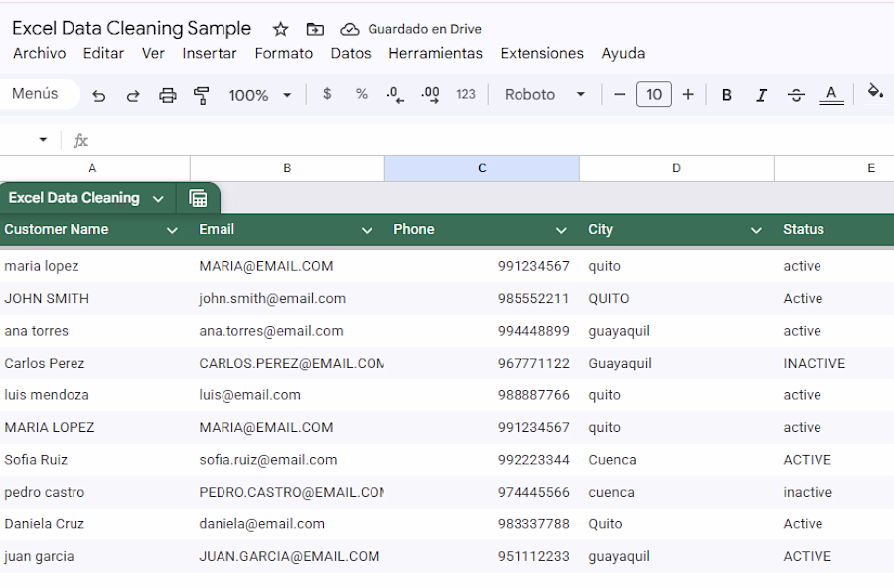894x588 pixels.
Task: Decrease font size with minus button
Action: (x=619, y=94)
